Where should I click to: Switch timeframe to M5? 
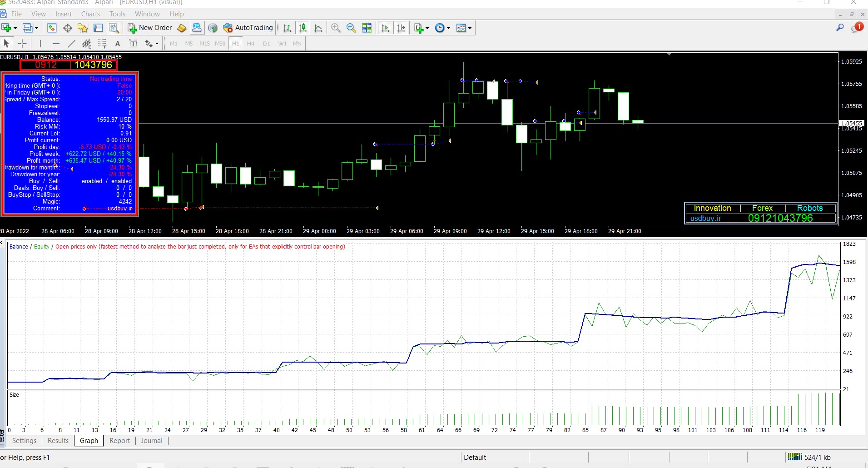[189, 44]
